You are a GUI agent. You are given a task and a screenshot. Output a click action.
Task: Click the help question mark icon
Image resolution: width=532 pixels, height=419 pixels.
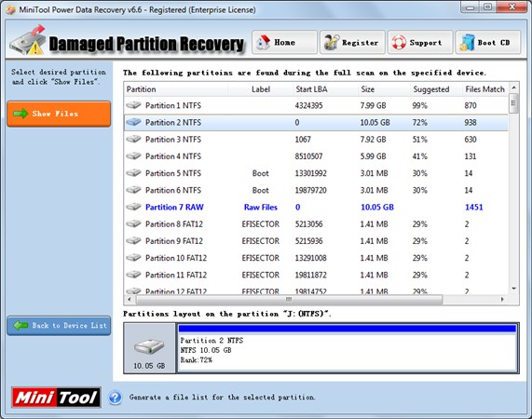[116, 398]
